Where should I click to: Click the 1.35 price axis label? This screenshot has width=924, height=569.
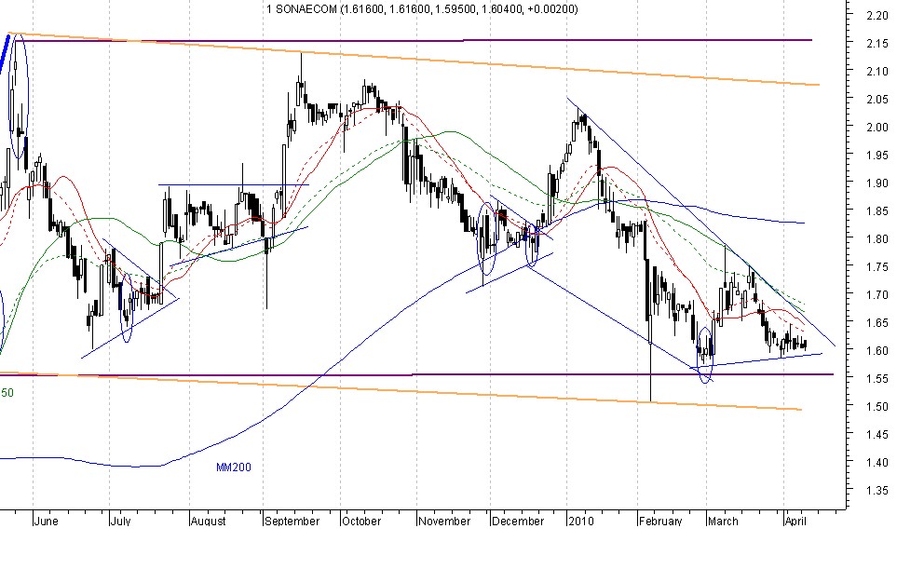coord(876,491)
